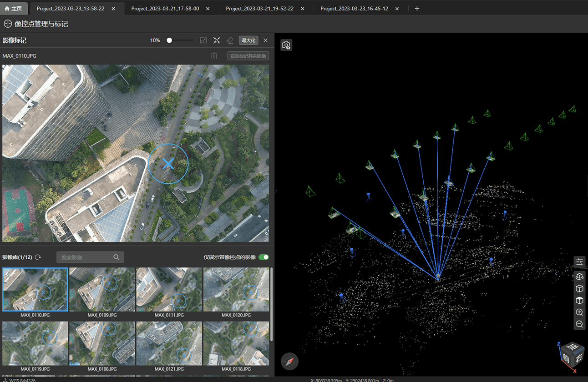The image size is (588, 382).
Task: Zoom in the 3D view
Action: click(x=579, y=312)
